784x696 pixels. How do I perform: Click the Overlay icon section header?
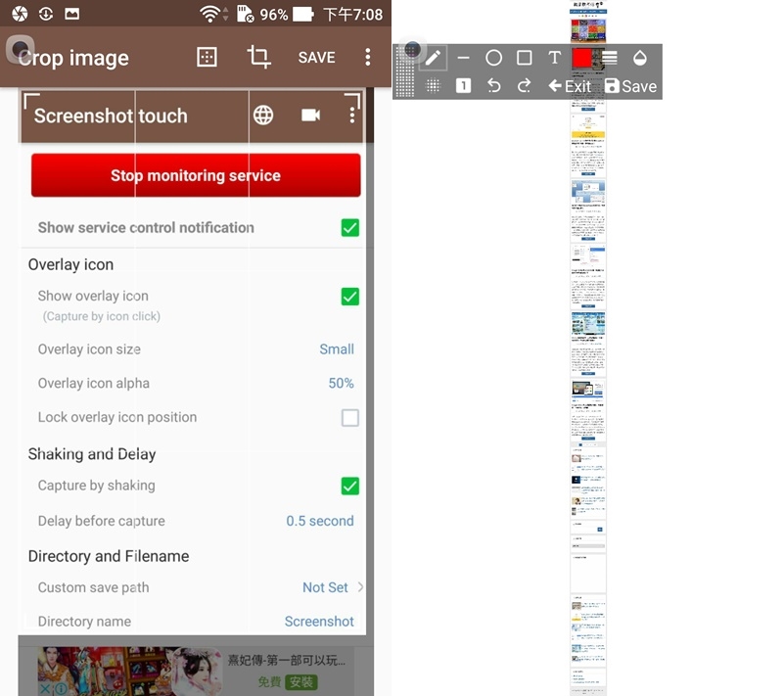pyautogui.click(x=70, y=264)
